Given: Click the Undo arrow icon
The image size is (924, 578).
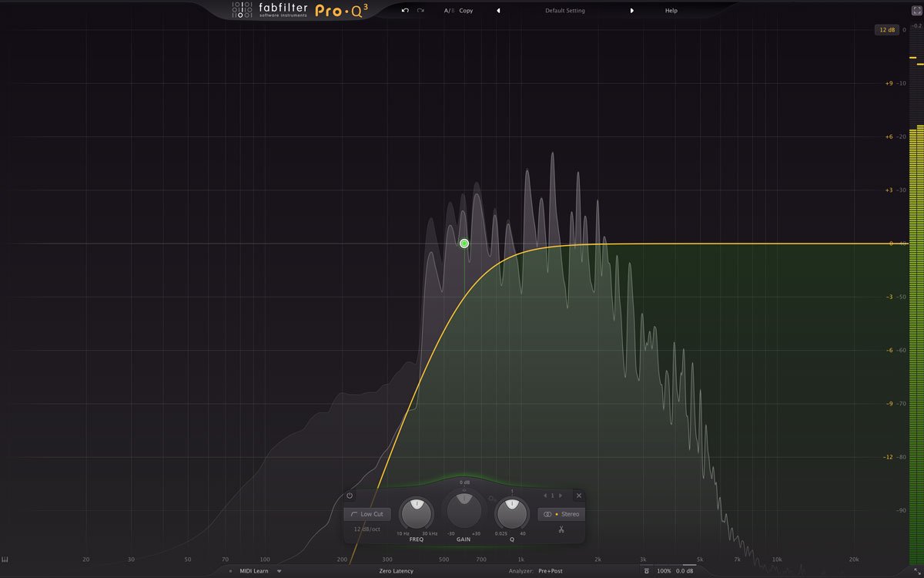Looking at the screenshot, I should point(404,10).
